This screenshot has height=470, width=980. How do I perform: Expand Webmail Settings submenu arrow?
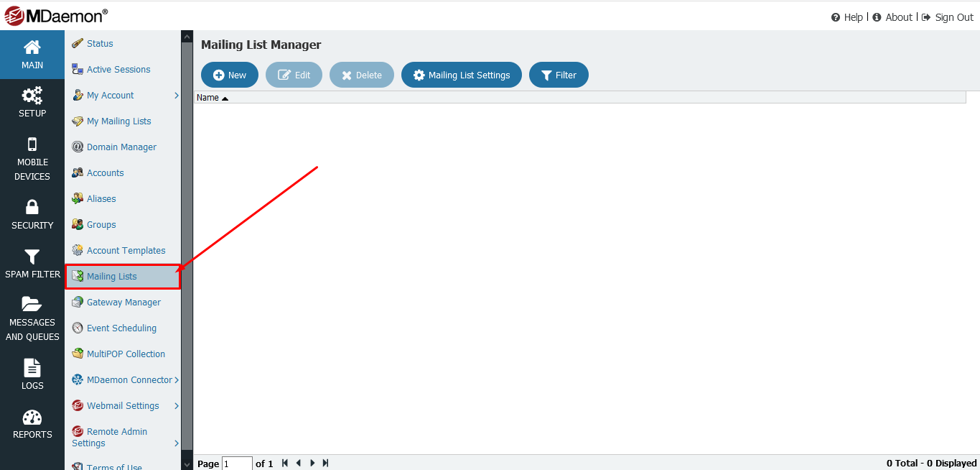click(x=177, y=405)
